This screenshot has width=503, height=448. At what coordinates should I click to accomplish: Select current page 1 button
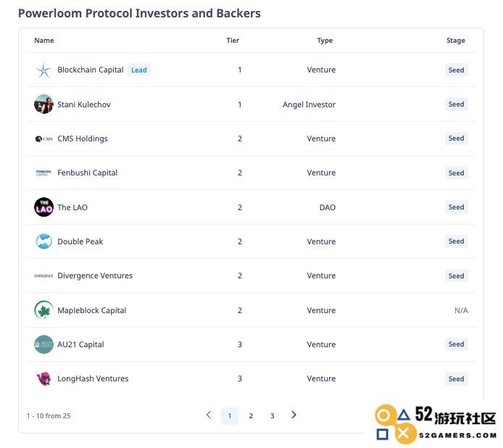pyautogui.click(x=230, y=416)
